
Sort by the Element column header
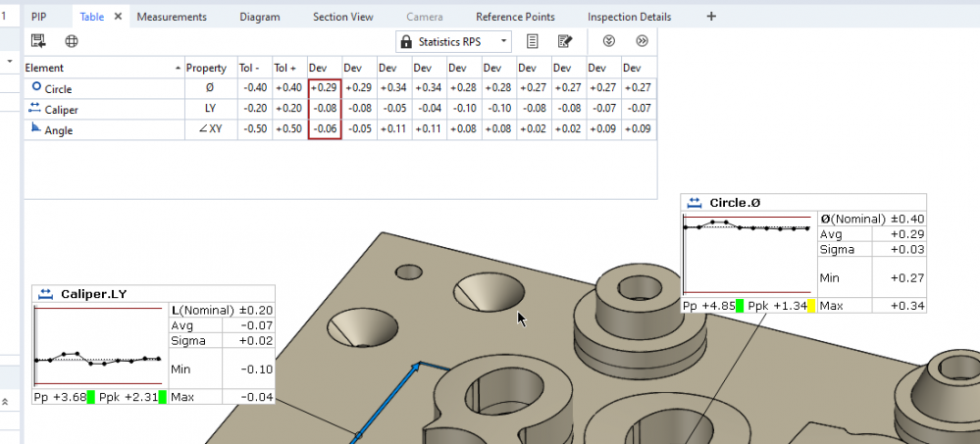tap(98, 68)
